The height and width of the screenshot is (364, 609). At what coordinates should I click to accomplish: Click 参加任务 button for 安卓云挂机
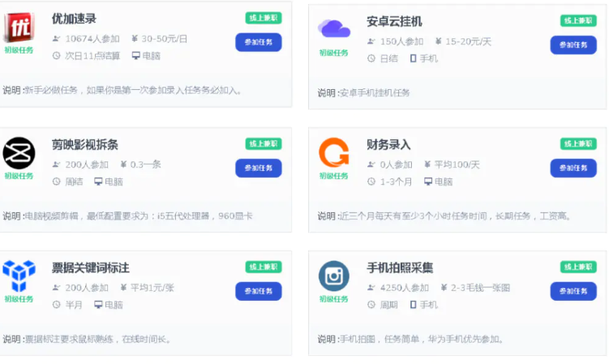tap(573, 45)
